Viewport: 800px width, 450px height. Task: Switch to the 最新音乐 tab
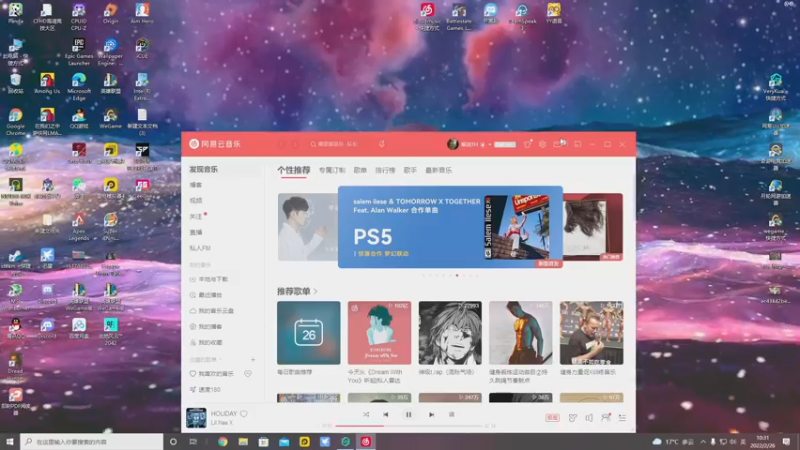pos(439,170)
